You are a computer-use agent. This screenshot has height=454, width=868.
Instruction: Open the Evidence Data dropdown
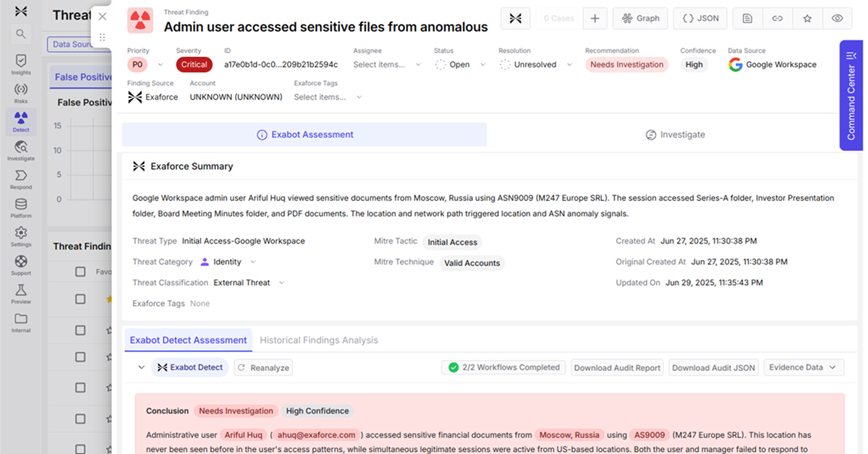tap(804, 367)
